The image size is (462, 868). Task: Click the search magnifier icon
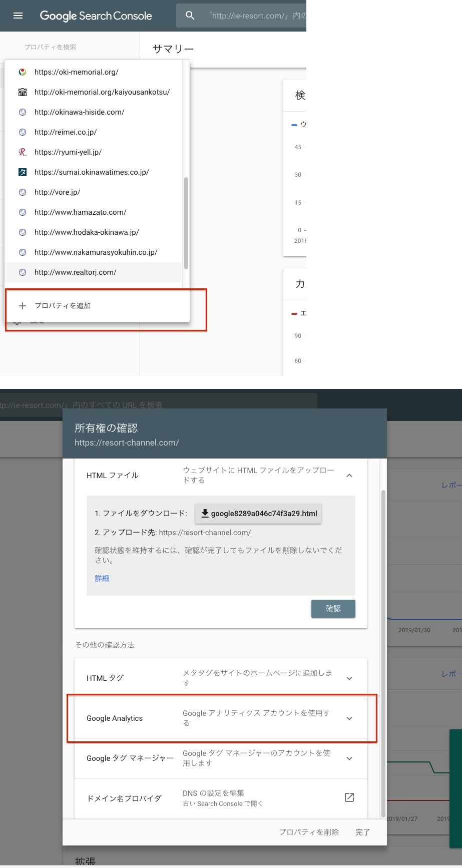tap(190, 16)
